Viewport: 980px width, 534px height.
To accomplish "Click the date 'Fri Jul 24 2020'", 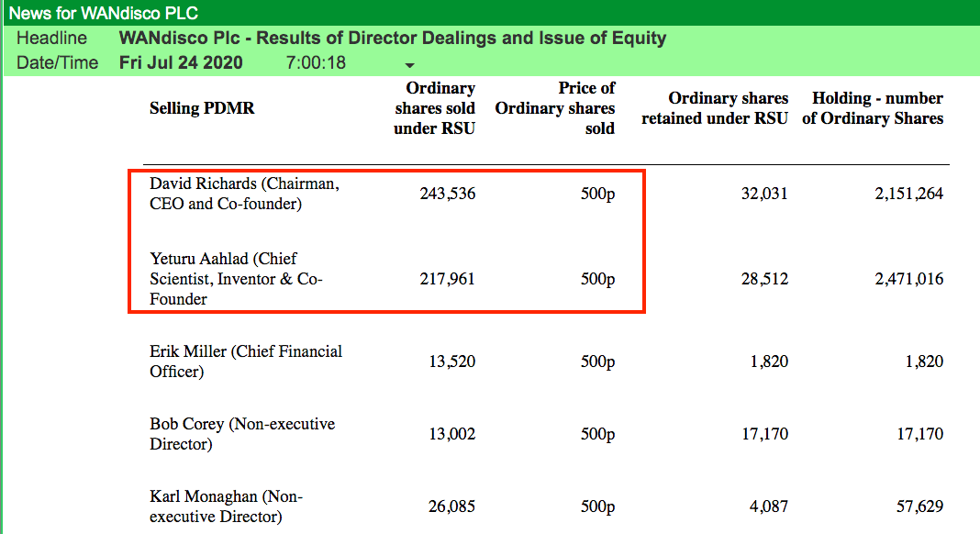I will [181, 62].
